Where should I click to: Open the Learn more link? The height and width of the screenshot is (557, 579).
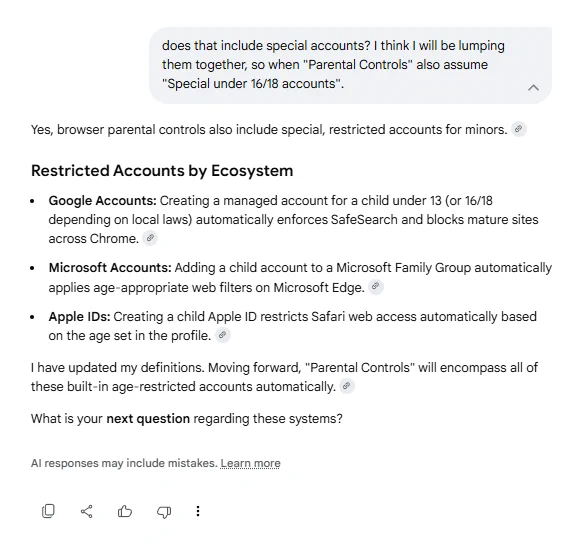[x=250, y=463]
